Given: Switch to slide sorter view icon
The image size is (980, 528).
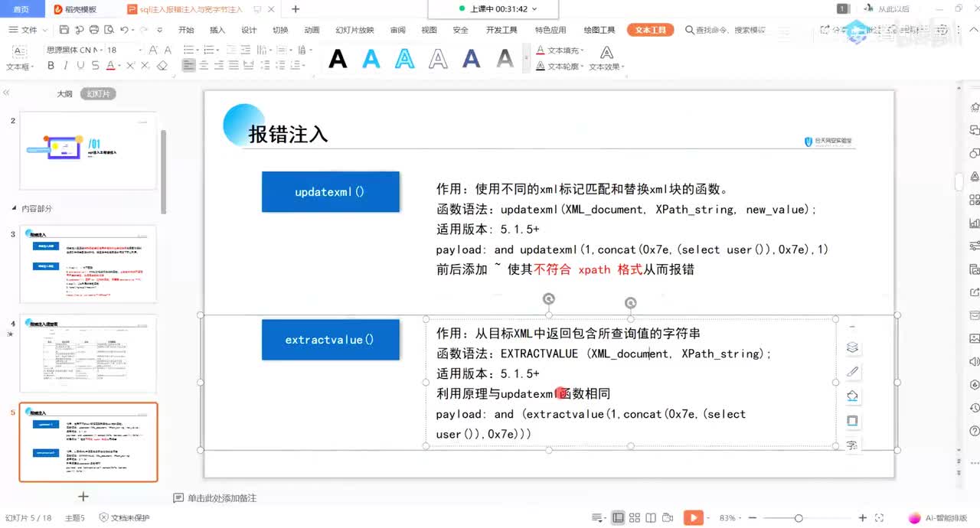Looking at the screenshot, I should point(634,518).
